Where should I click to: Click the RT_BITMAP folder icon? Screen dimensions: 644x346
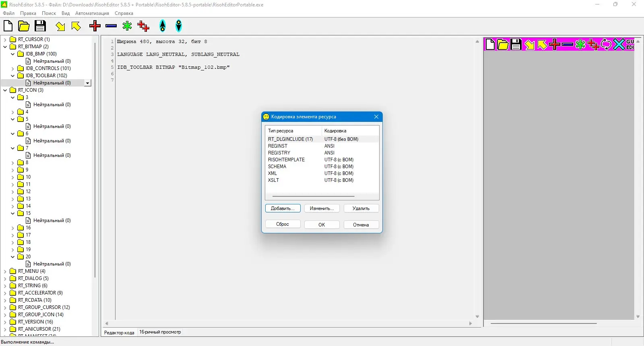pos(13,47)
